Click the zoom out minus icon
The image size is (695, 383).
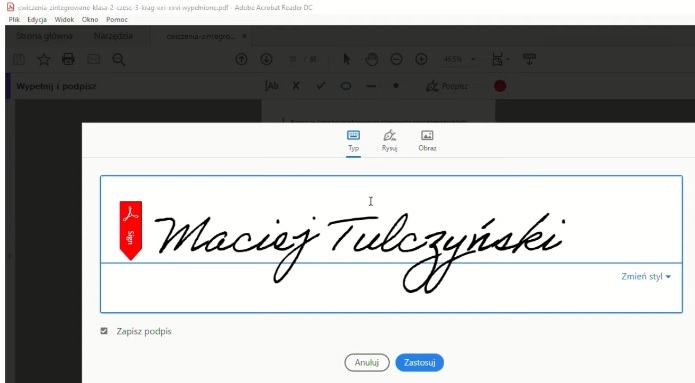396,59
